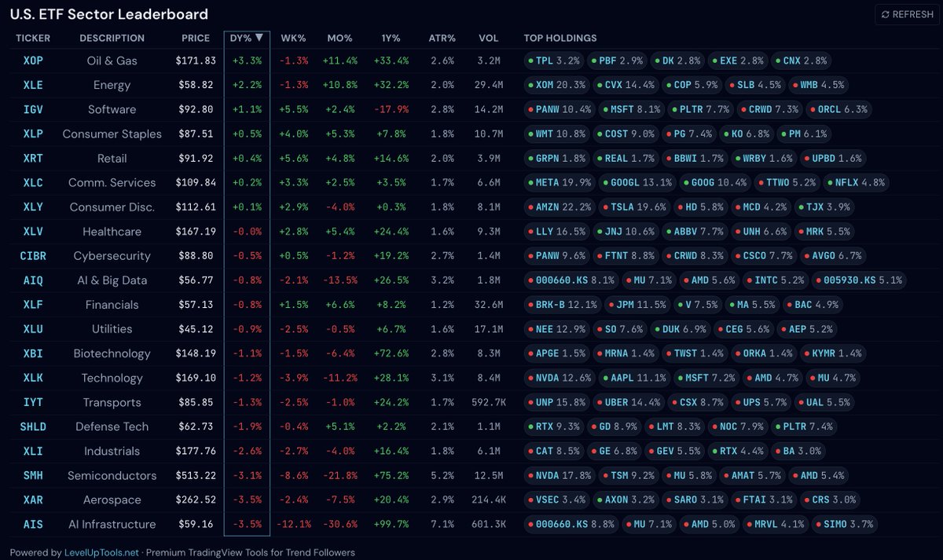Viewport: 943px width, 560px height.
Task: Select the RTX 9.3% chip in SHLD row
Action: 555,426
